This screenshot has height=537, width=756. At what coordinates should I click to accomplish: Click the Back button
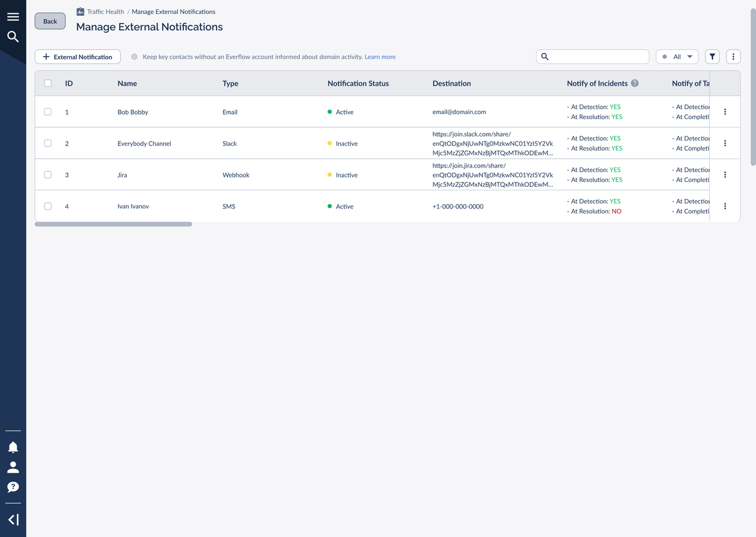[50, 21]
